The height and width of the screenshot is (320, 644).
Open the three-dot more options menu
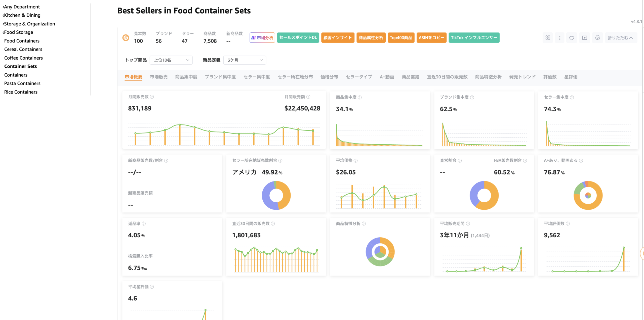(559, 38)
